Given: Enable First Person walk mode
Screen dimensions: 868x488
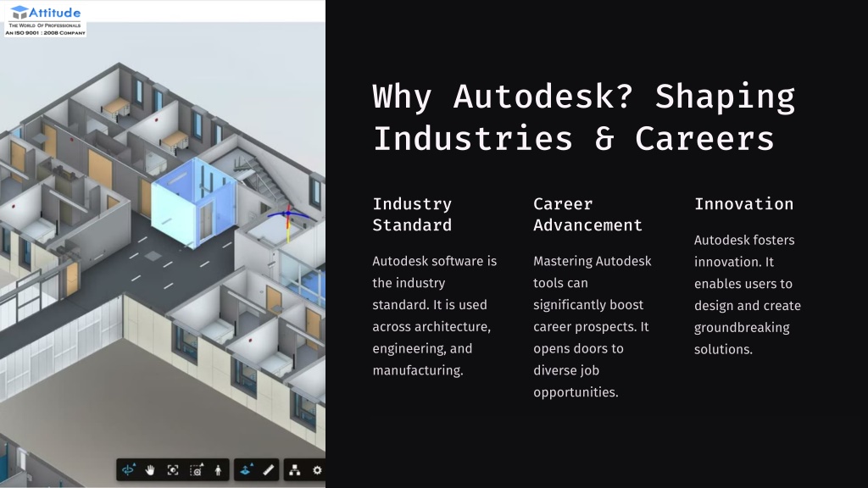Looking at the screenshot, I should point(218,469).
